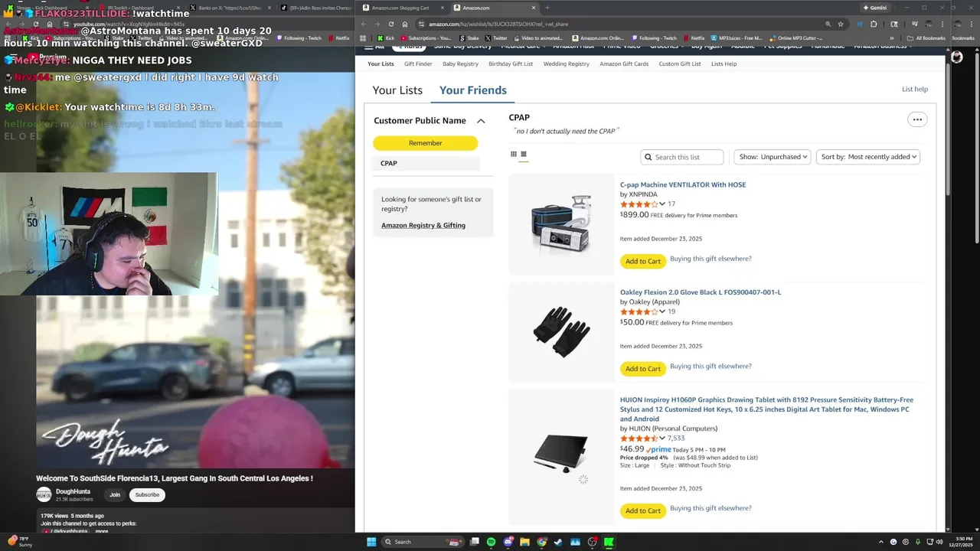Viewport: 980px width, 551px height.
Task: Open Sort by: Most recently added dropdown
Action: [x=868, y=157]
